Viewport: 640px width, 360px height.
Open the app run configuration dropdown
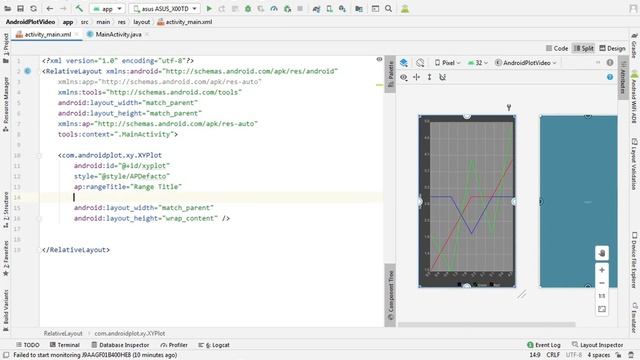(108, 9)
